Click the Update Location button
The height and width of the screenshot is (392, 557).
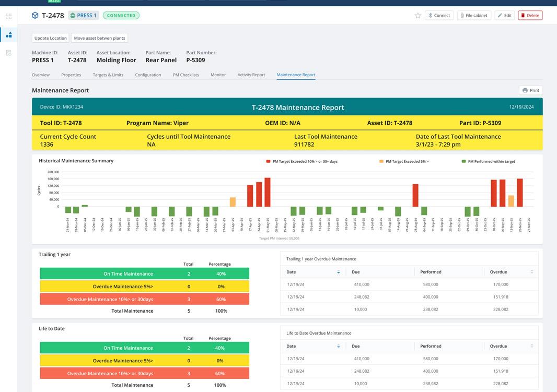click(51, 38)
